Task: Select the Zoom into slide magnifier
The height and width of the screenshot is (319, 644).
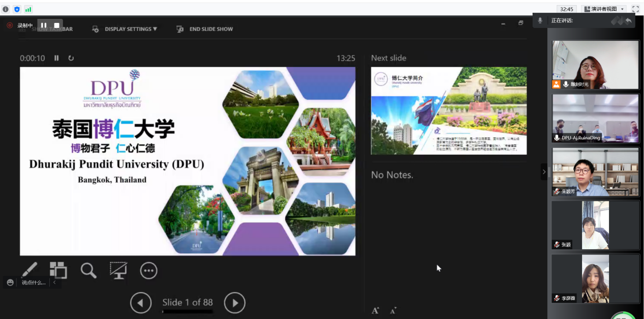Action: point(88,270)
